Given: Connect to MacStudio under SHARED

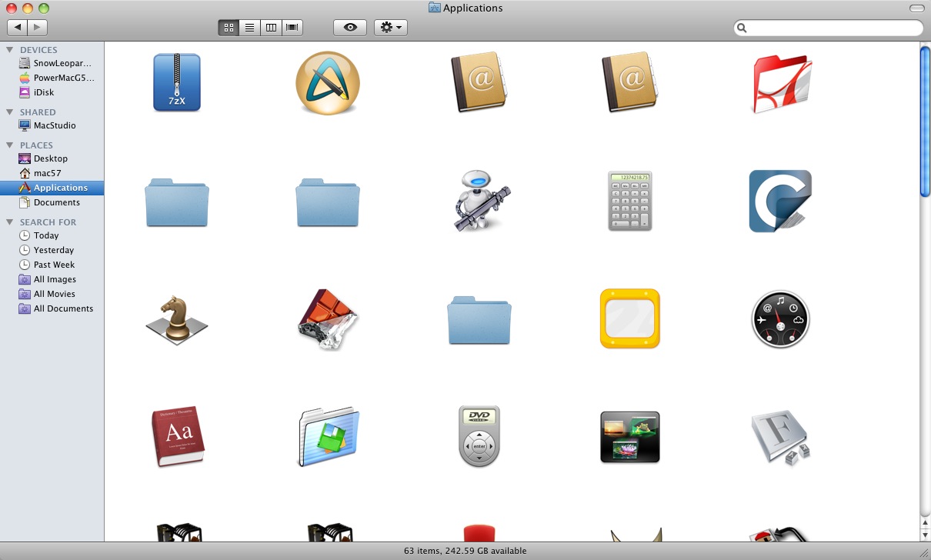Looking at the screenshot, I should 52,125.
